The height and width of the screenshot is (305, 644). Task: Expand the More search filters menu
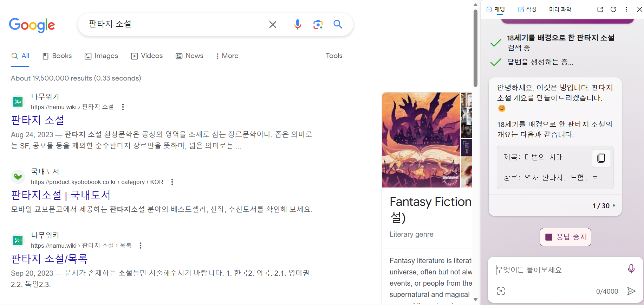pyautogui.click(x=227, y=56)
